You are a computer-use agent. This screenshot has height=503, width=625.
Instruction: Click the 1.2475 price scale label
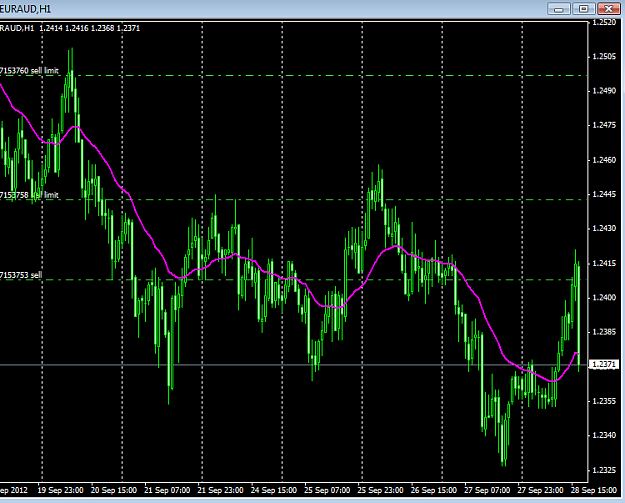click(604, 125)
